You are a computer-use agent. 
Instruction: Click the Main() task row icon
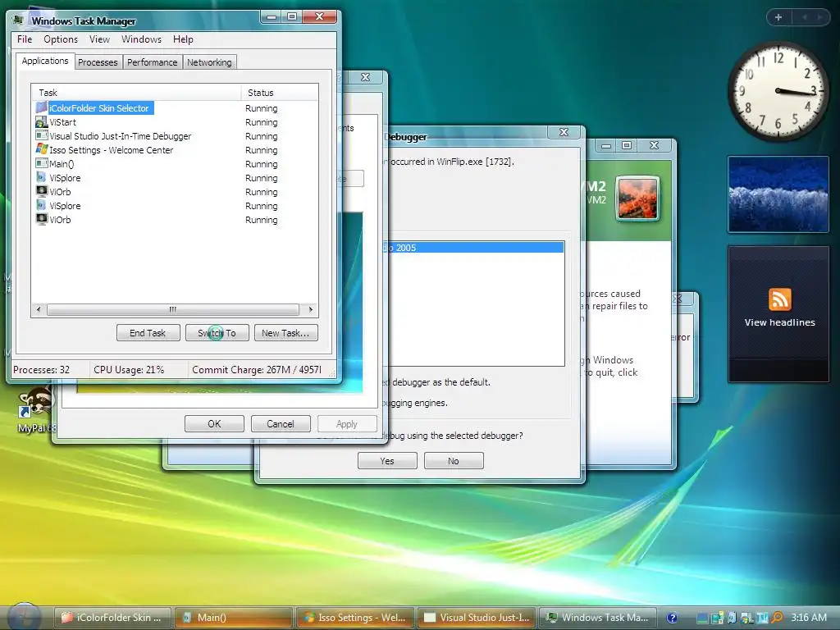pos(41,163)
